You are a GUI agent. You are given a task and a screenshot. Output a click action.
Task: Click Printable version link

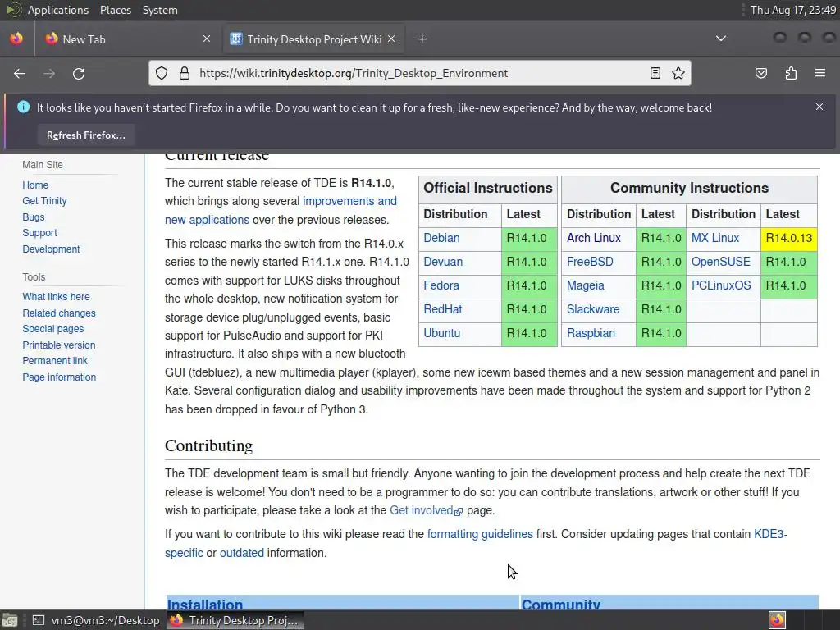59,345
